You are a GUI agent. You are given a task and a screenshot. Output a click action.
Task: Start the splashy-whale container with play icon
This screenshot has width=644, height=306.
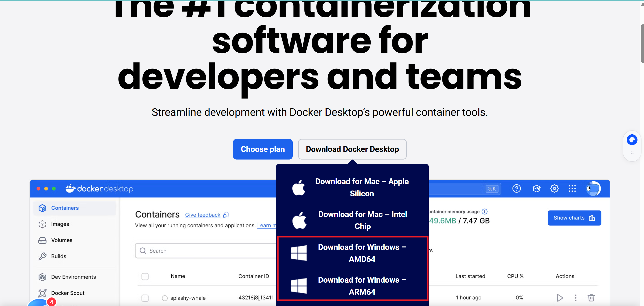pos(560,297)
